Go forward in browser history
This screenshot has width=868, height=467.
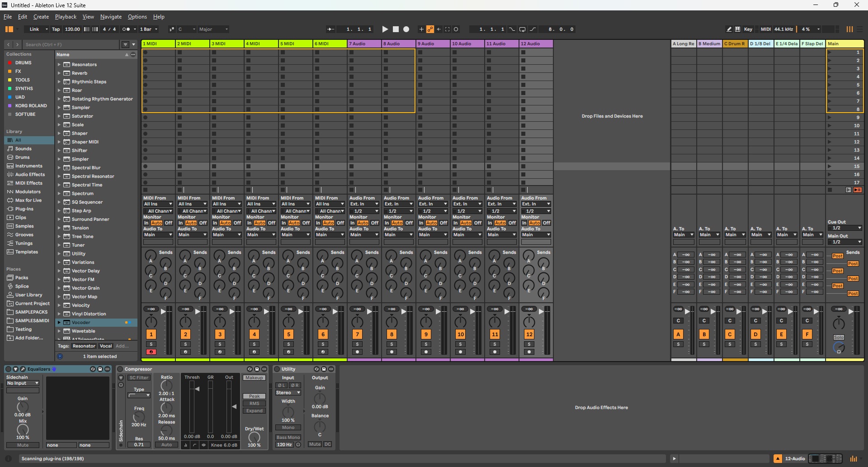[x=17, y=44]
